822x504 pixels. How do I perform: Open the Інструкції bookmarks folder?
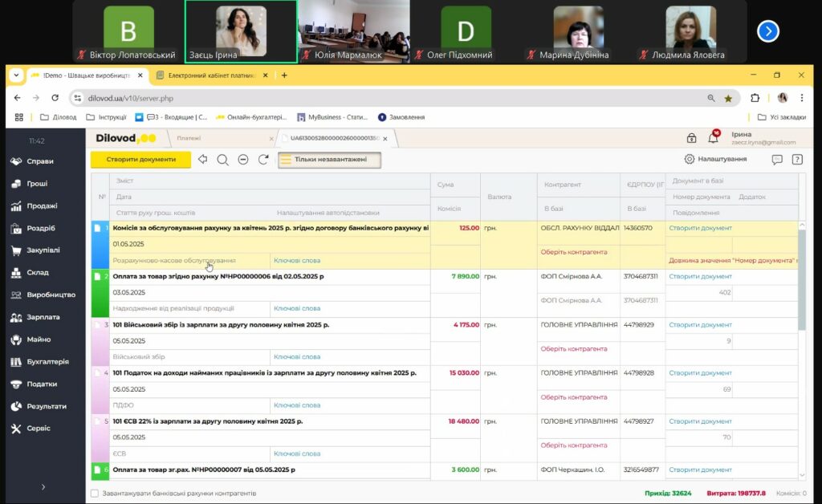(106, 117)
